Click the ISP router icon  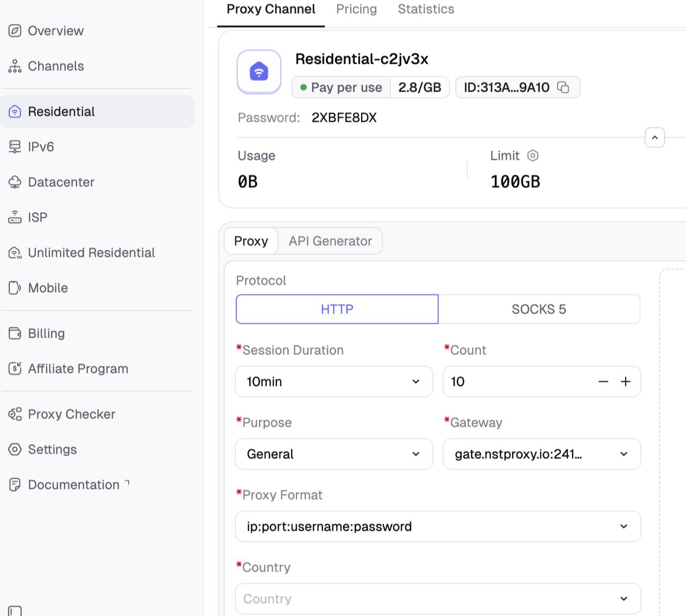(15, 217)
